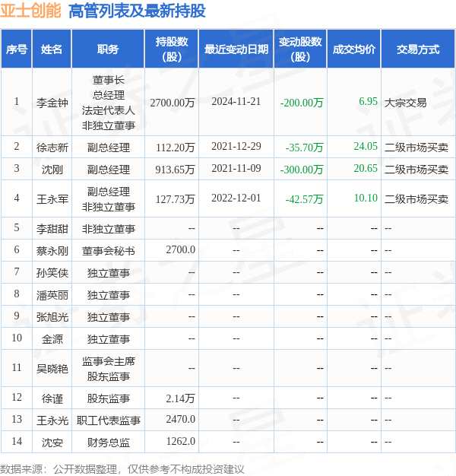456x476 pixels.
Task: Click the name 蔡永刚
Action: (x=52, y=251)
